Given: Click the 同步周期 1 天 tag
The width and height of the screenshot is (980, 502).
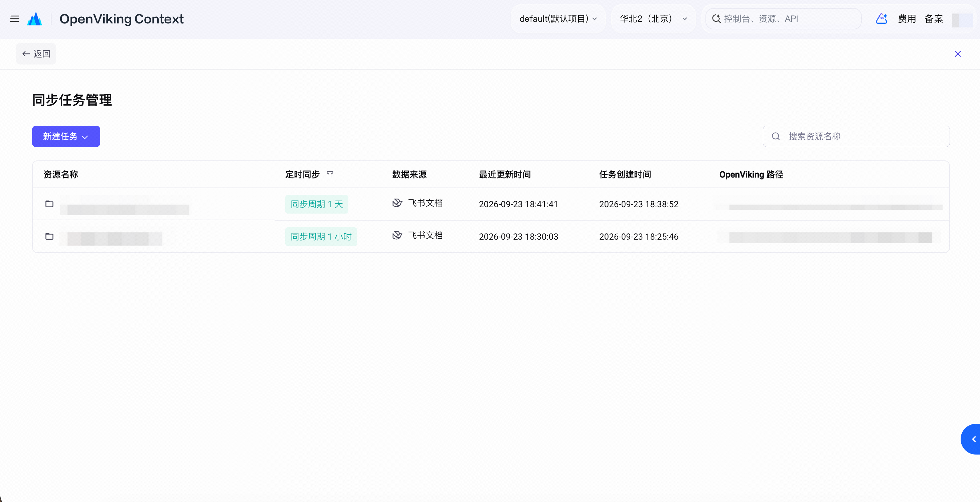Looking at the screenshot, I should point(317,205).
